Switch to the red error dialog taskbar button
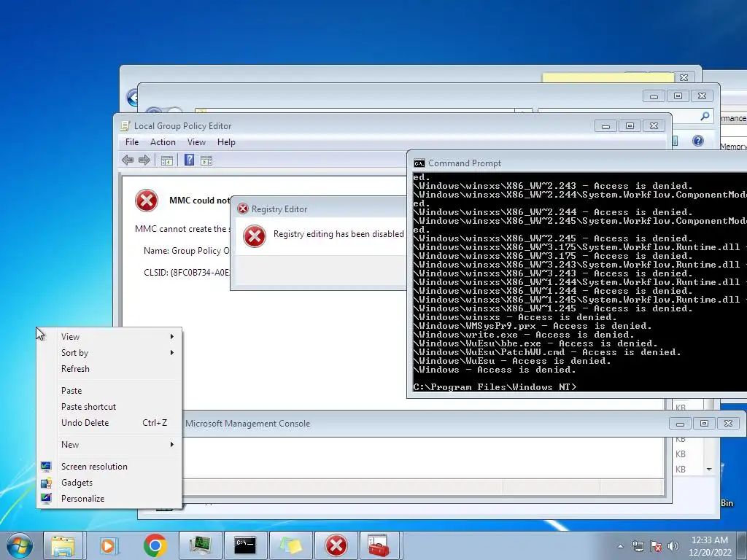Image resolution: width=747 pixels, height=560 pixels. pos(336,545)
